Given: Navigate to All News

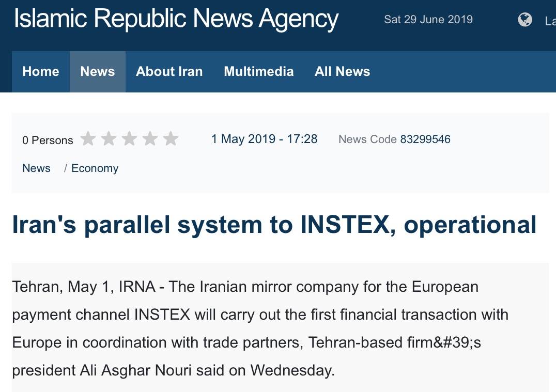Looking at the screenshot, I should (342, 71).
